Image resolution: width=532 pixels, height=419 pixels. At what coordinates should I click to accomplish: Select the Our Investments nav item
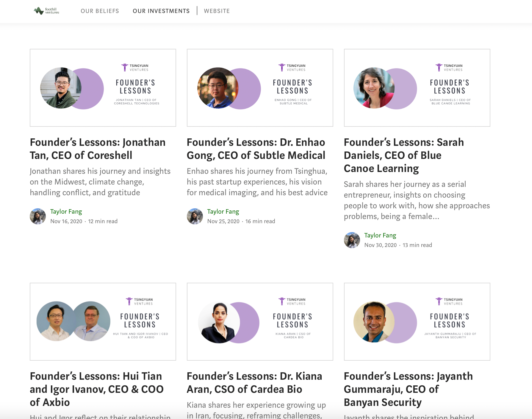161,11
